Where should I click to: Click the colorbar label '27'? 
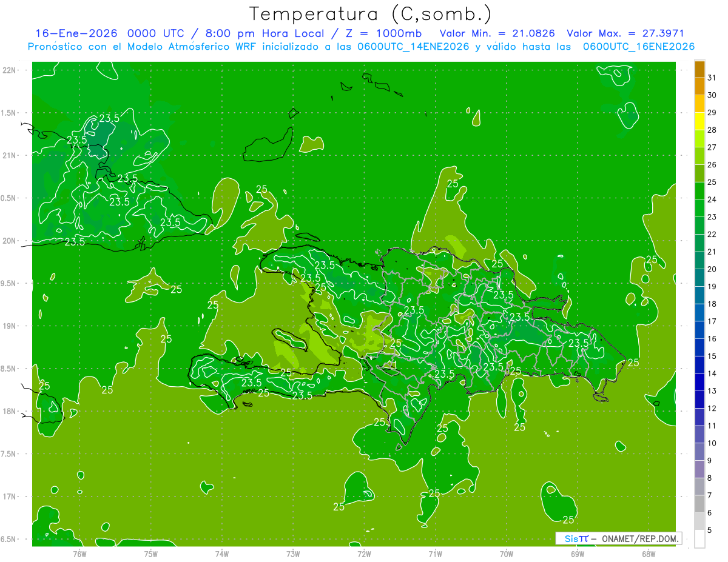[x=712, y=147]
